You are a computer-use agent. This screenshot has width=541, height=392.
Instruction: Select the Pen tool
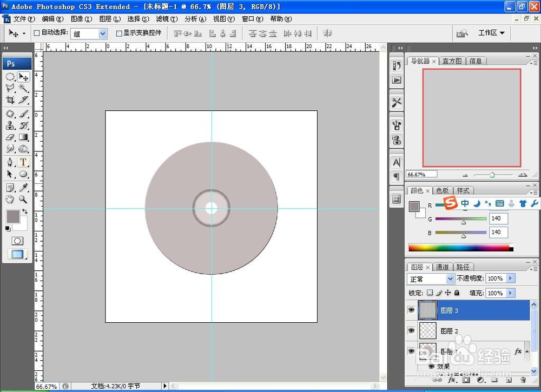pos(10,162)
